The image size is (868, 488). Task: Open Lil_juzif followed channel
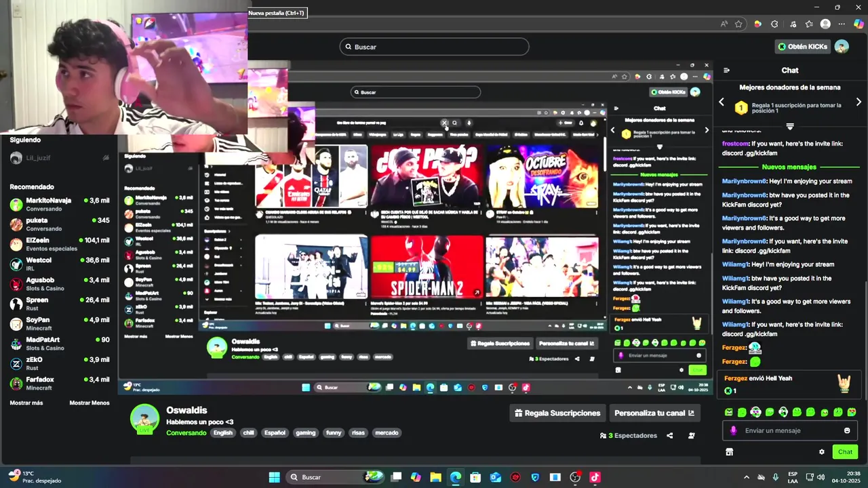[x=60, y=158]
